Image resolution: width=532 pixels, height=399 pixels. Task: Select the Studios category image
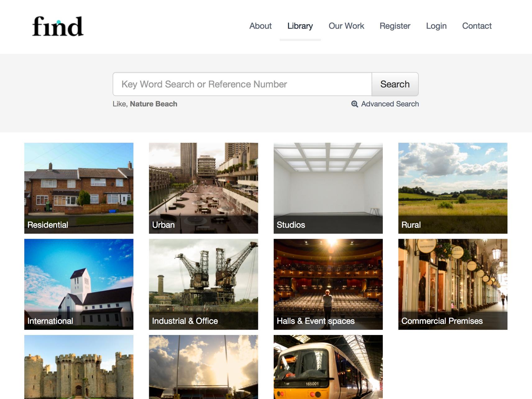pos(328,188)
